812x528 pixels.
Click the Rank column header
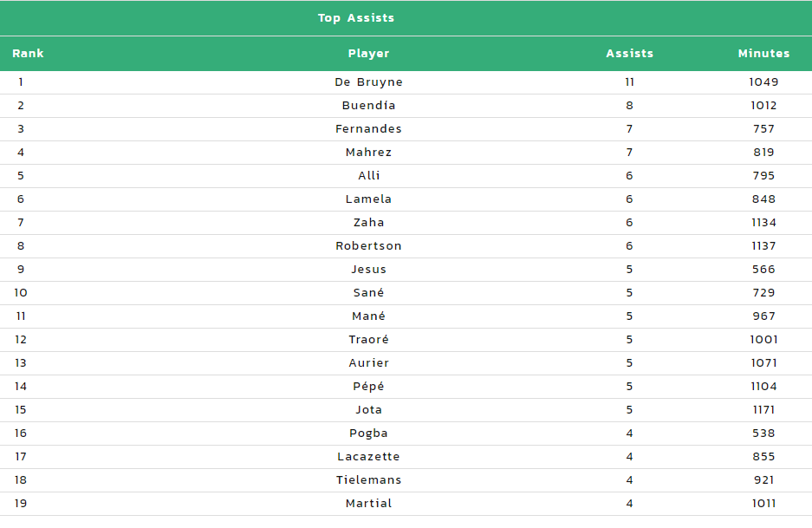coord(28,54)
